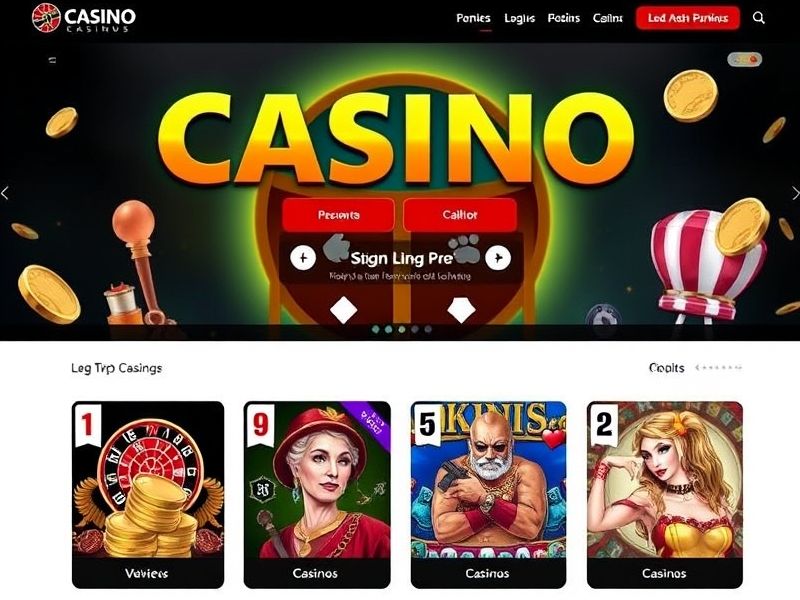
Task: Click the right white diamond icon
Action: click(x=461, y=310)
